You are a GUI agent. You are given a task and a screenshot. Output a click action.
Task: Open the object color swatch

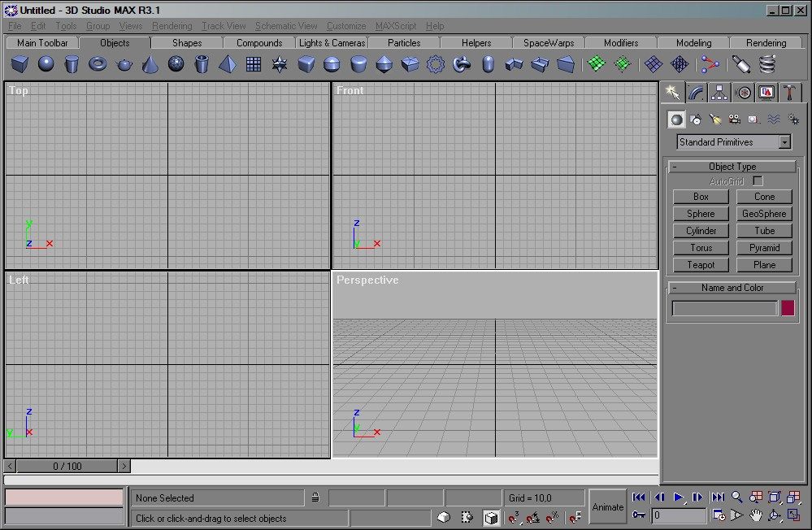(788, 308)
